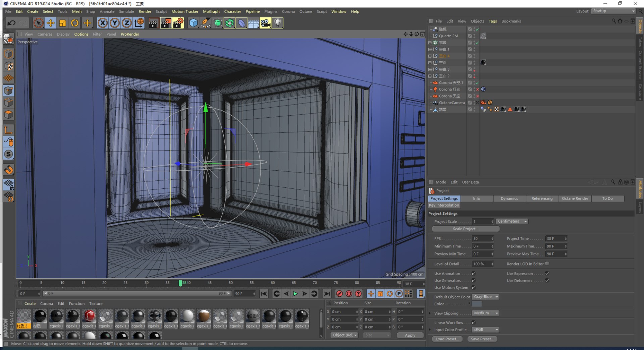Click the Floor environment icon
Screen dimensions: 644x350
pos(253,23)
